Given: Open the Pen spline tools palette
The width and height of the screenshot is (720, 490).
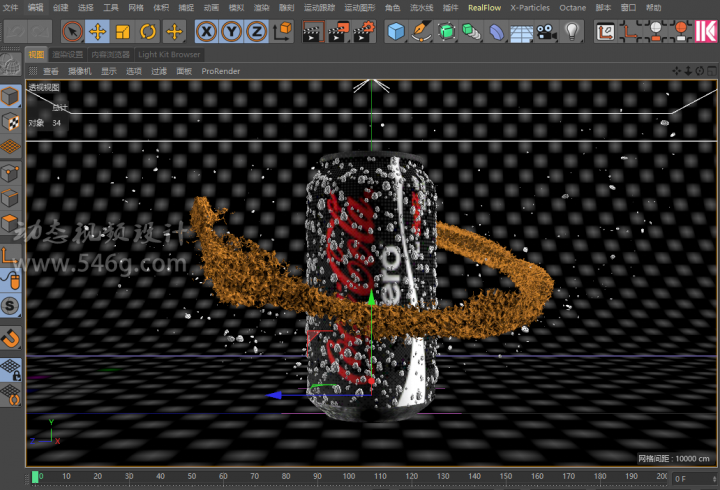Looking at the screenshot, I should click(x=421, y=32).
